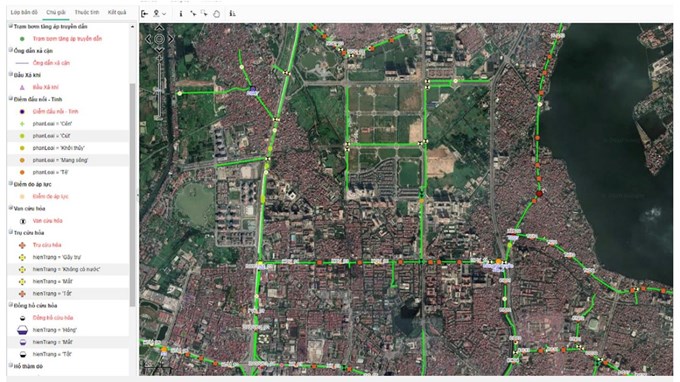680x382 pixels.
Task: Click the dark red node on lakeside pipeline
Action: [x=539, y=193]
